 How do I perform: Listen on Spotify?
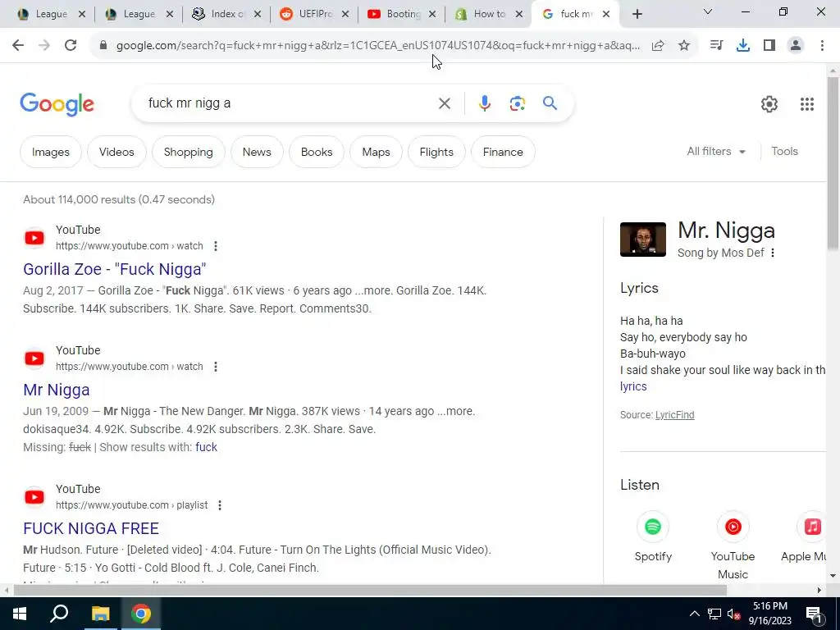click(x=652, y=536)
